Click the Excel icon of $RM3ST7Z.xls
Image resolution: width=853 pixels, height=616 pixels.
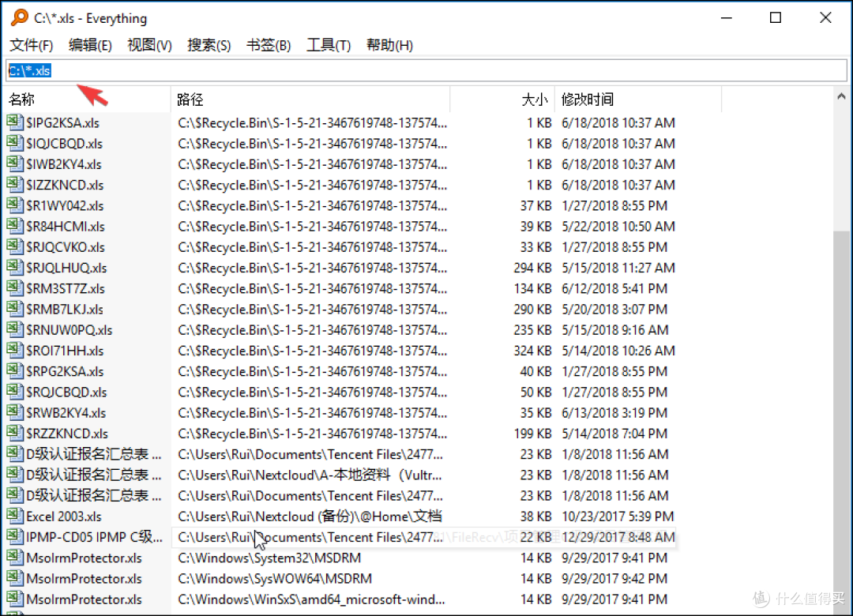pyautogui.click(x=15, y=288)
